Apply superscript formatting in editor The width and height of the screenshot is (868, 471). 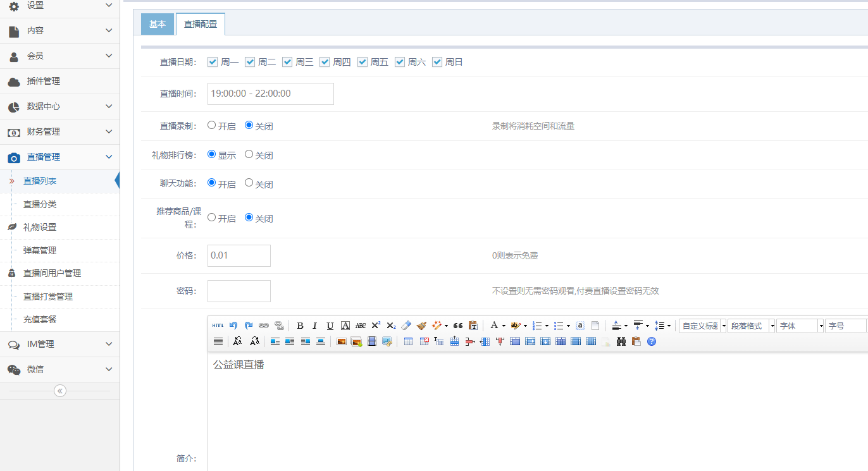coord(376,326)
